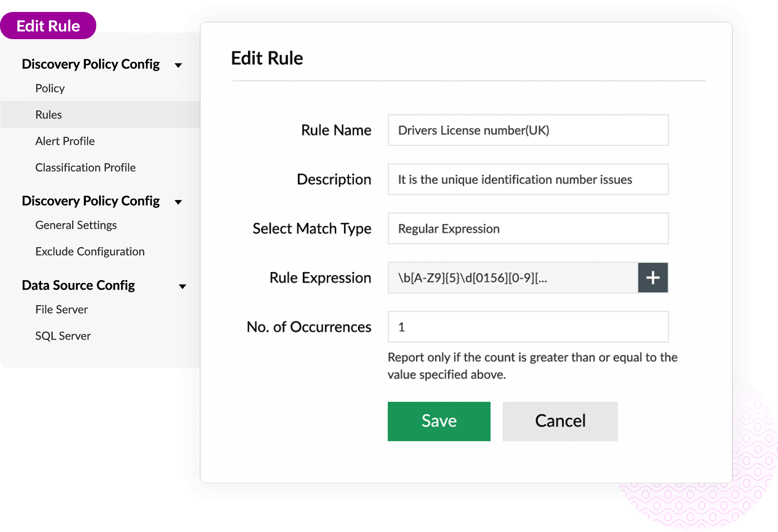The width and height of the screenshot is (778, 532).
Task: Click the Select Match Type label
Action: click(x=312, y=229)
